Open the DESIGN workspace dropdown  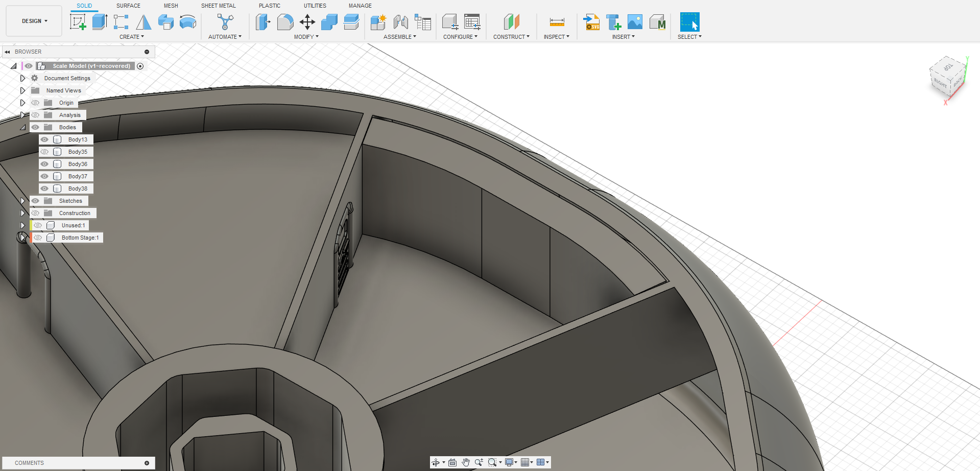pyautogui.click(x=34, y=21)
